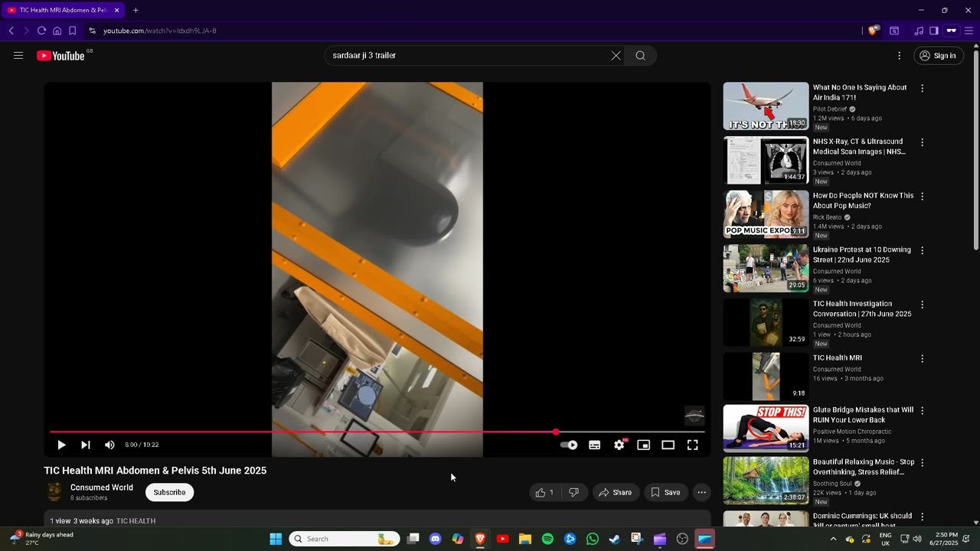Open the taskbar clock and date
The width and height of the screenshot is (980, 551).
tap(946, 539)
